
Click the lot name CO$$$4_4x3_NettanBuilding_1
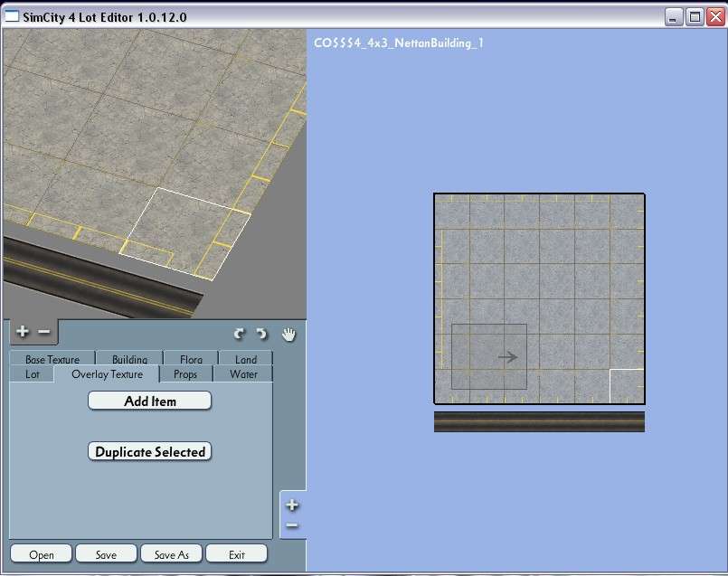pyautogui.click(x=398, y=43)
